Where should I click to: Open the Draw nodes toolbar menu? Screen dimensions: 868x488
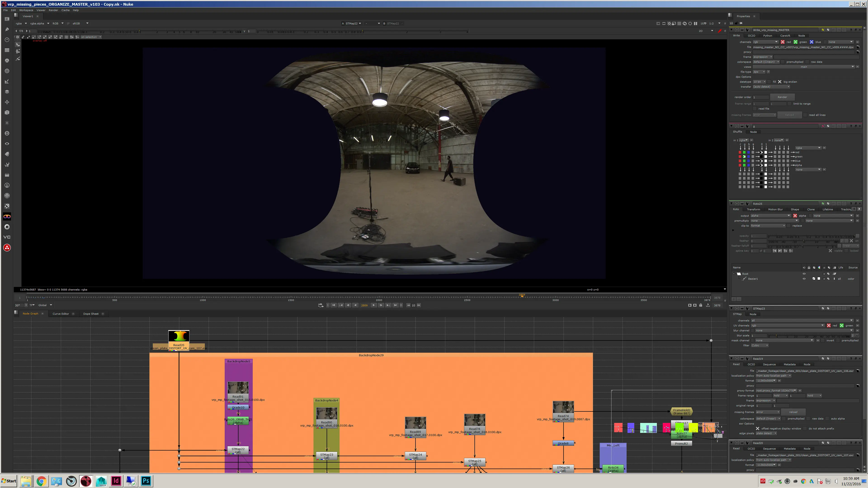pos(7,29)
